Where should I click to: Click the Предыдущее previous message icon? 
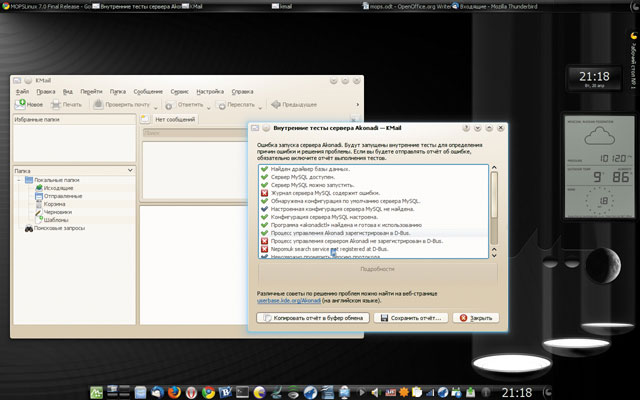pyautogui.click(x=276, y=104)
